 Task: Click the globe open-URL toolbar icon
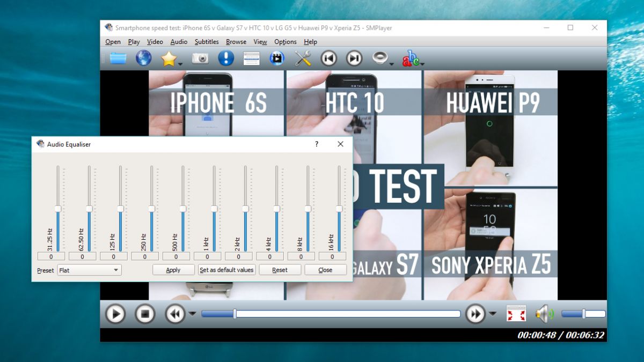143,58
